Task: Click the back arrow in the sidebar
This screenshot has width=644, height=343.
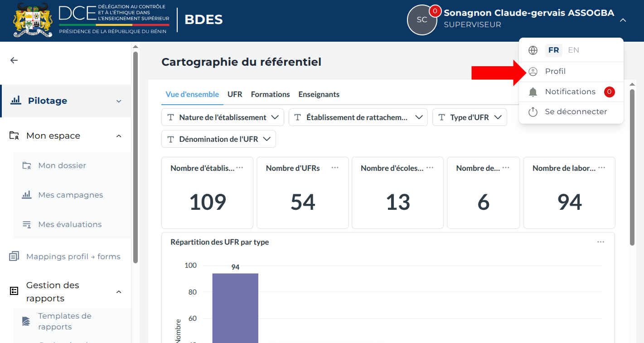Action: pos(14,60)
